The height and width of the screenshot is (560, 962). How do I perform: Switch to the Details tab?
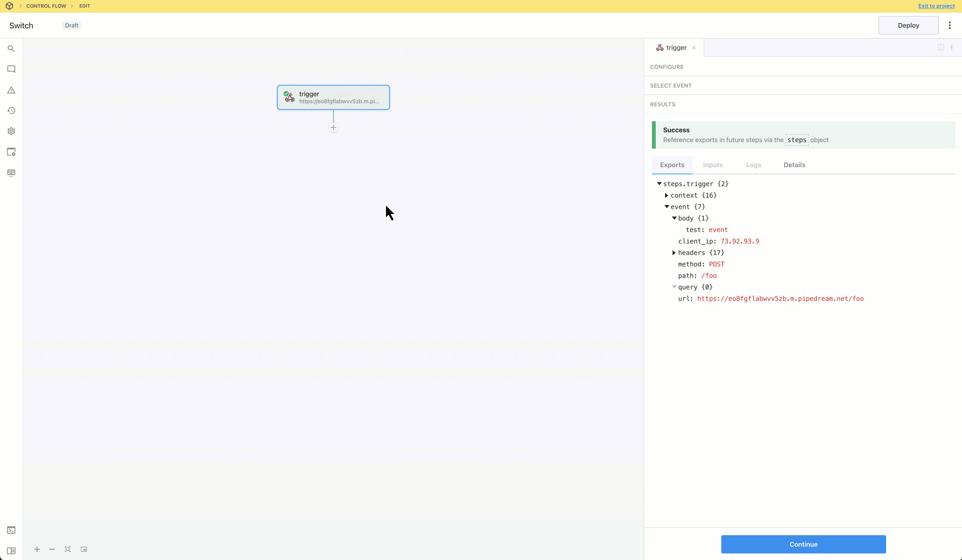[x=794, y=165]
